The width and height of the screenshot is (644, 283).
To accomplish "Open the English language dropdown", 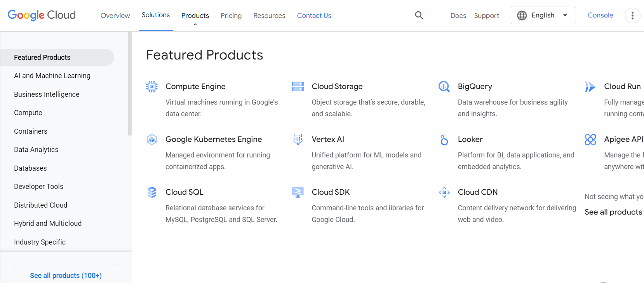I will [x=543, y=16].
